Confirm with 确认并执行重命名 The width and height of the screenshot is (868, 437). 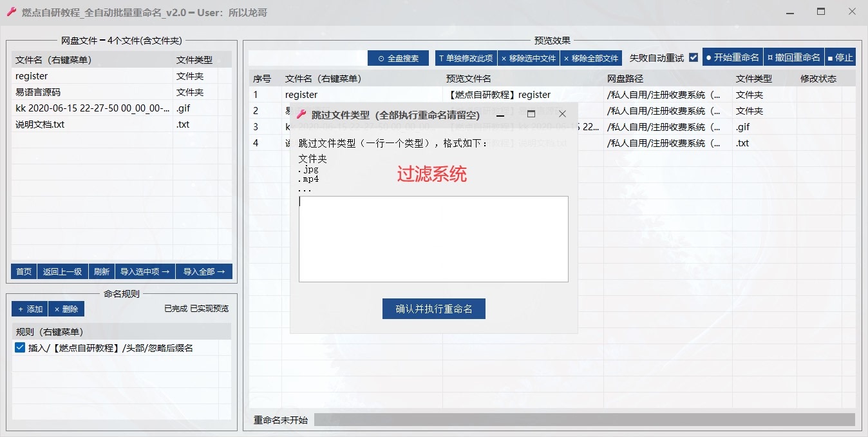click(434, 309)
